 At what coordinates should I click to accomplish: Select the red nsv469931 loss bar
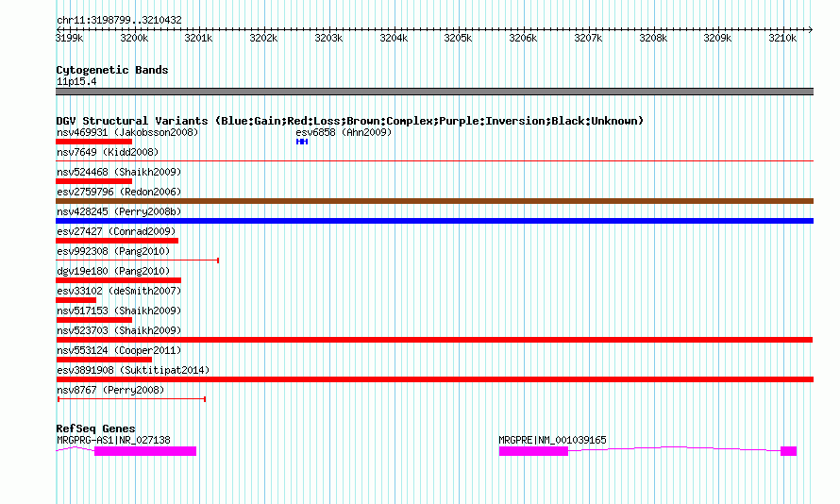point(93,142)
